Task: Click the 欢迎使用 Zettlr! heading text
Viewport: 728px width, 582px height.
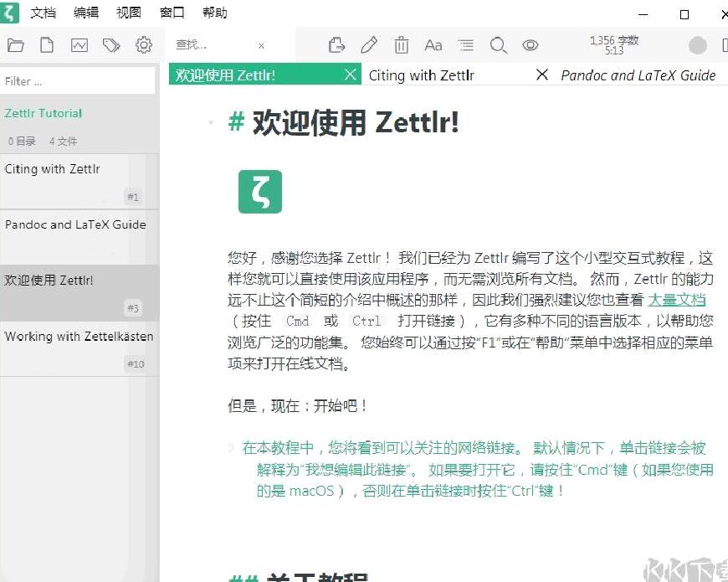Action: (356, 122)
